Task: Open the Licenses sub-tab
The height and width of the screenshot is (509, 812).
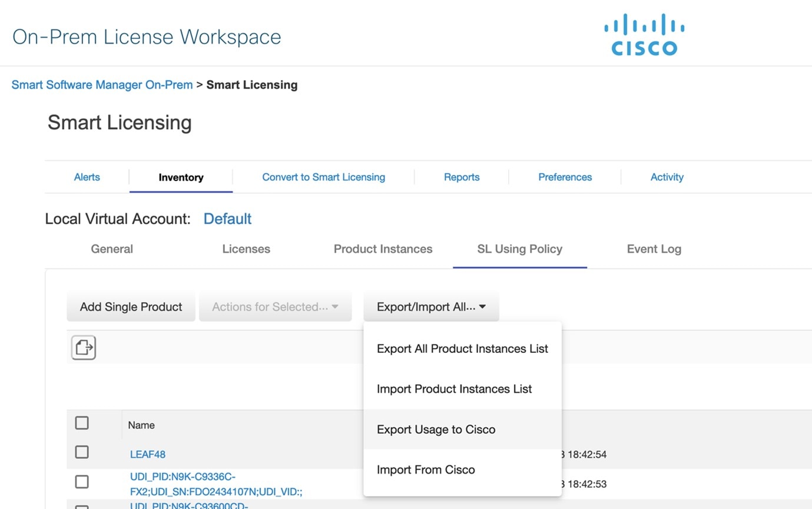Action: point(246,249)
